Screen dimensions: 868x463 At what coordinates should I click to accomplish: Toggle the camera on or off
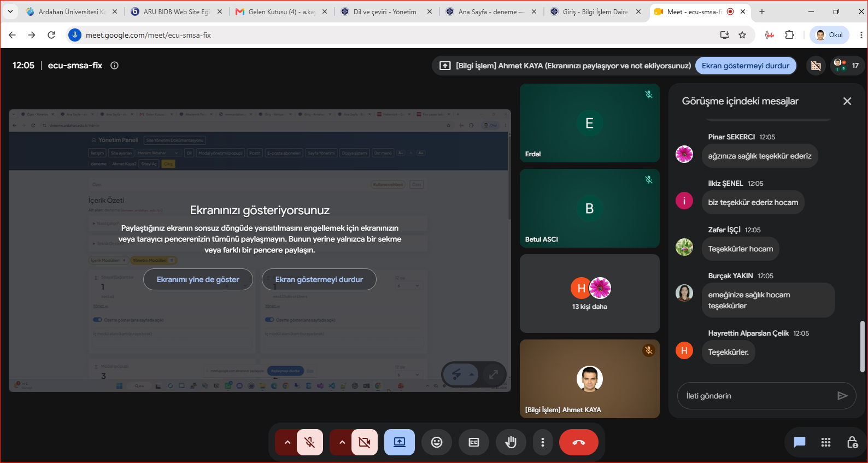point(365,442)
